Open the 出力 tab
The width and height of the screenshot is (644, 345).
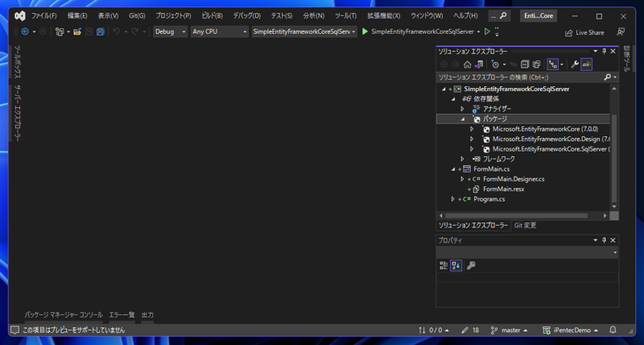point(147,315)
